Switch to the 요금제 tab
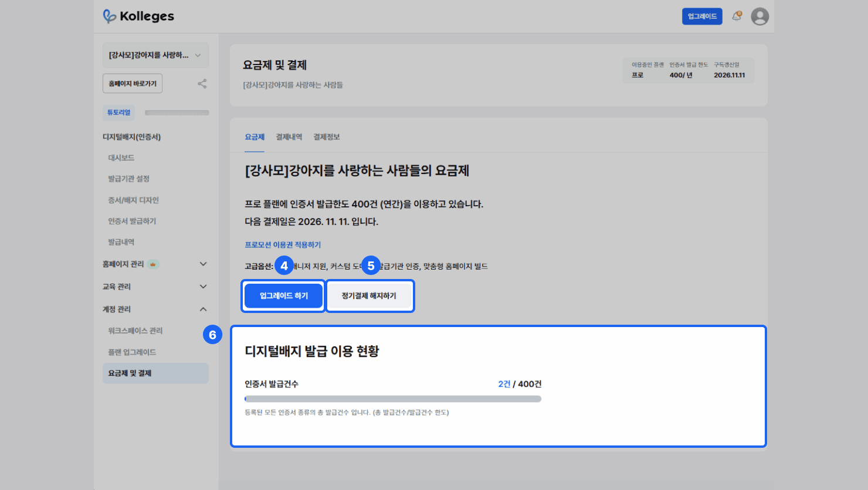Image resolution: width=868 pixels, height=490 pixels. [x=255, y=137]
